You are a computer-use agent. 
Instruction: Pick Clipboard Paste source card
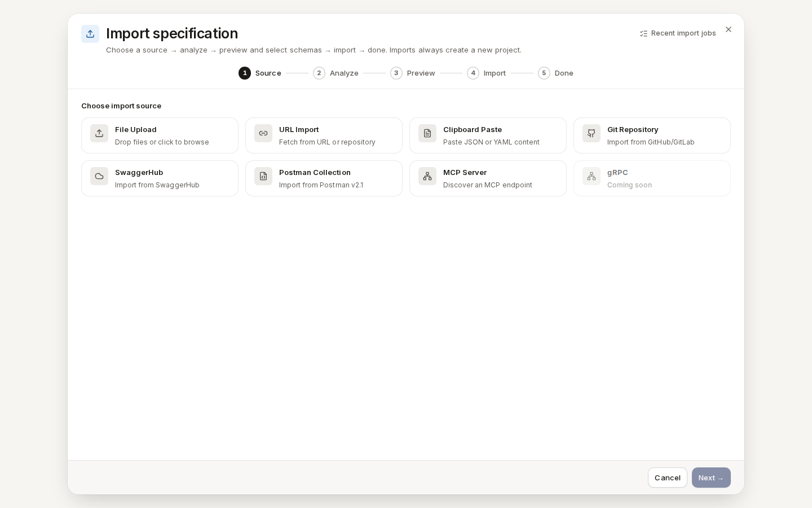pos(488,135)
